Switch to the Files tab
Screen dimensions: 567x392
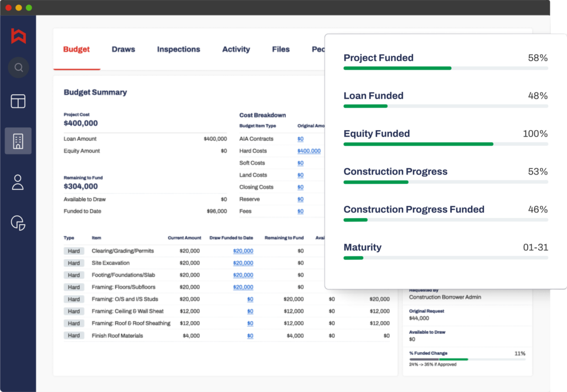click(x=281, y=49)
